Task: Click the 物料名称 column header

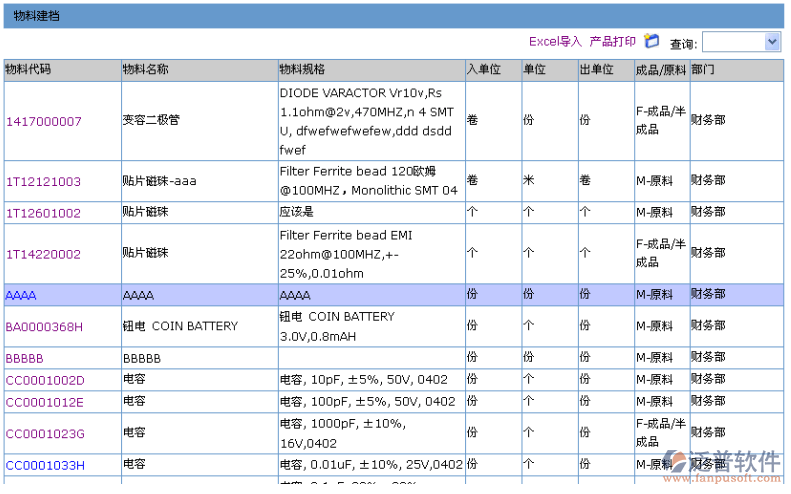Action: (145, 70)
